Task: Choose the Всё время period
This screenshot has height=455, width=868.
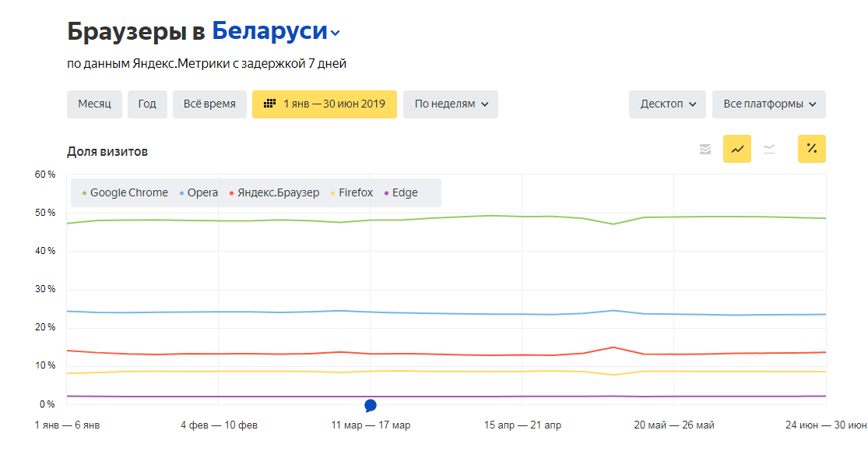Action: pos(209,104)
